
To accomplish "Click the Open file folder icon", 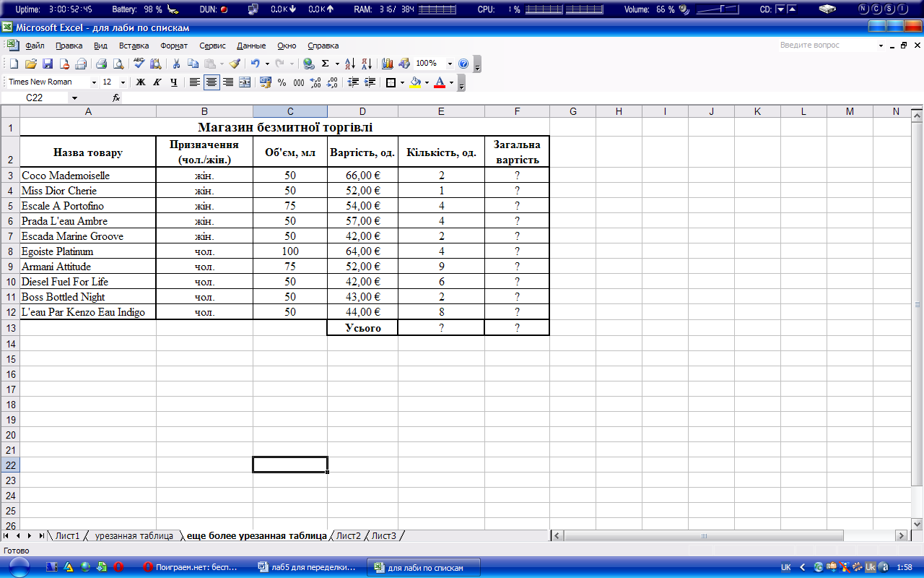I will coord(30,64).
